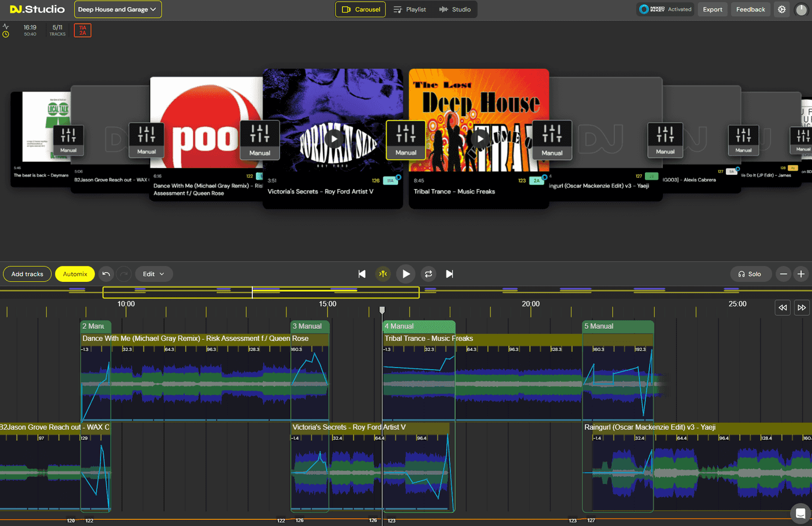The height and width of the screenshot is (526, 812).
Task: Zoom in timeline with plus icon
Action: [x=801, y=274]
